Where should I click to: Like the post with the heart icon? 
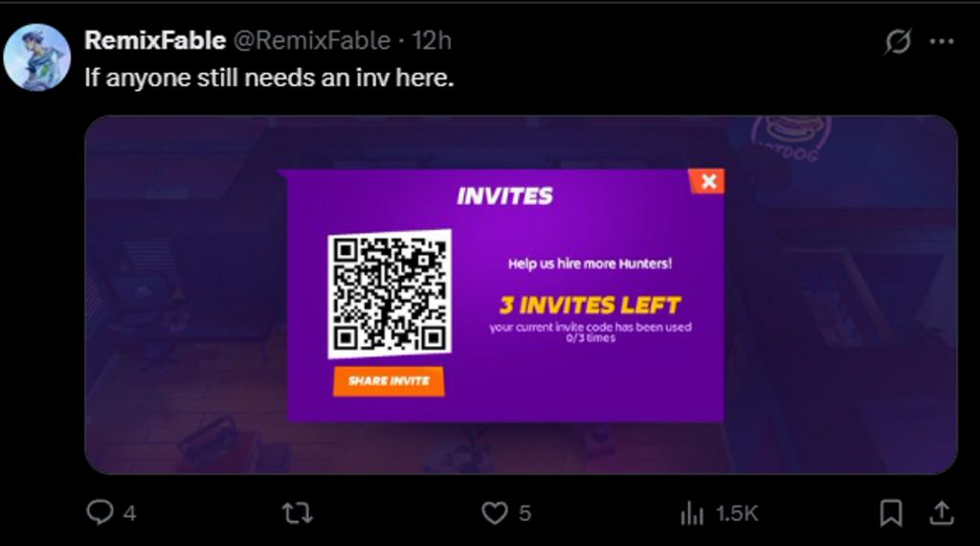[495, 513]
